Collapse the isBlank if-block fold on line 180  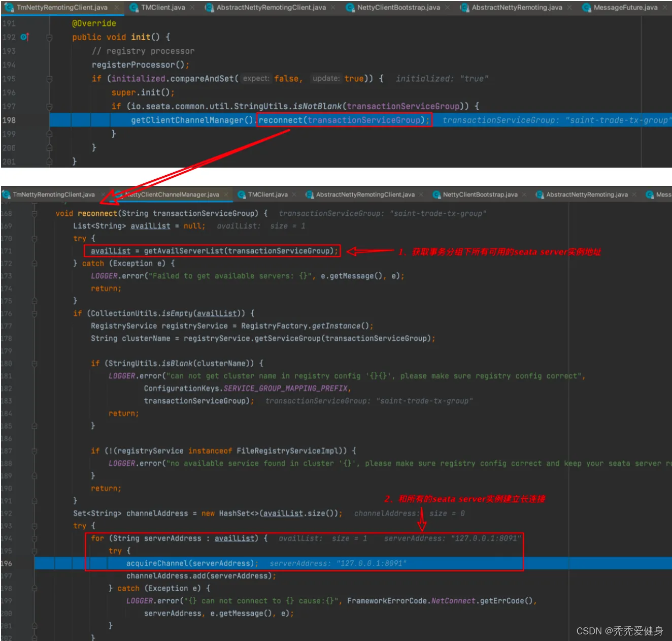35,364
